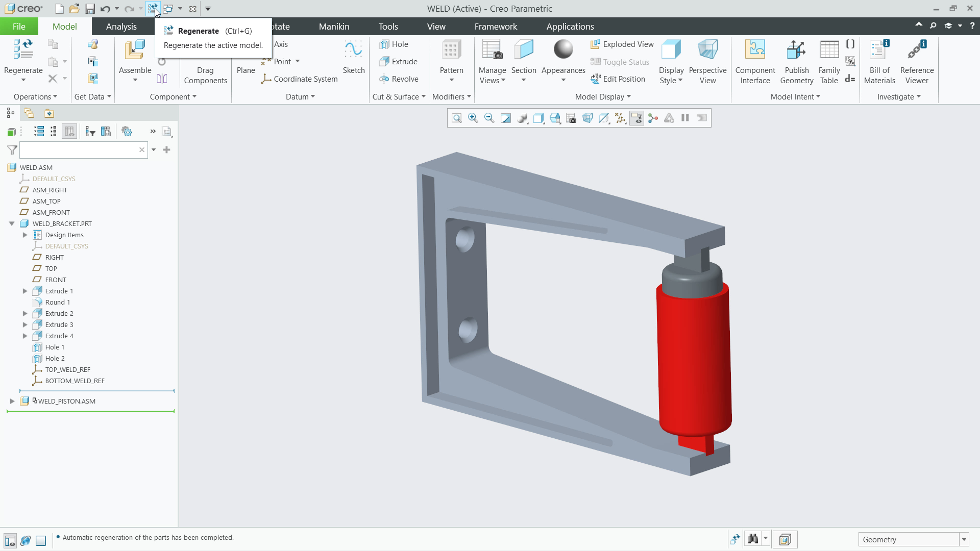Toggle Exploded View
This screenshot has width=980, height=551.
[x=622, y=44]
